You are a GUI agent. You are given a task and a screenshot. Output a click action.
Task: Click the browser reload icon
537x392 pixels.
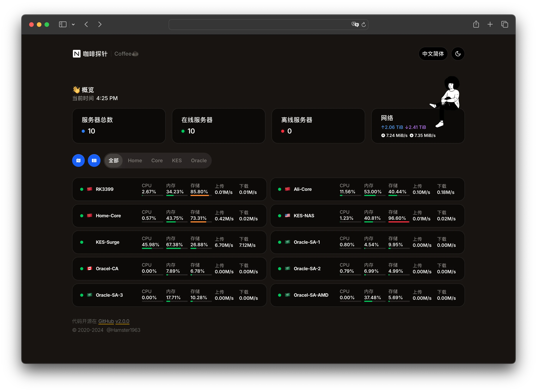click(x=364, y=24)
